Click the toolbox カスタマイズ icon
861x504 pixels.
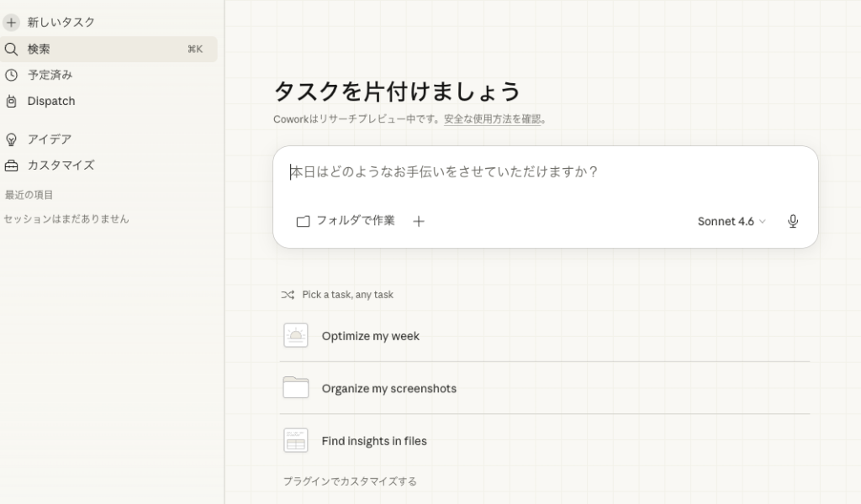(11, 165)
